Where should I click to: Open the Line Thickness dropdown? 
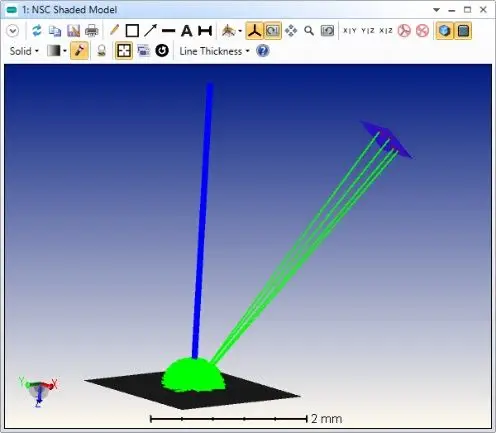click(x=214, y=51)
